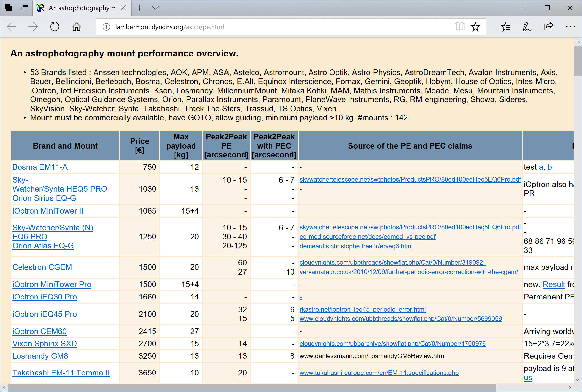Screen dimensions: 582x392
Task: Open the Bosma EM11-A link
Action: coord(40,167)
